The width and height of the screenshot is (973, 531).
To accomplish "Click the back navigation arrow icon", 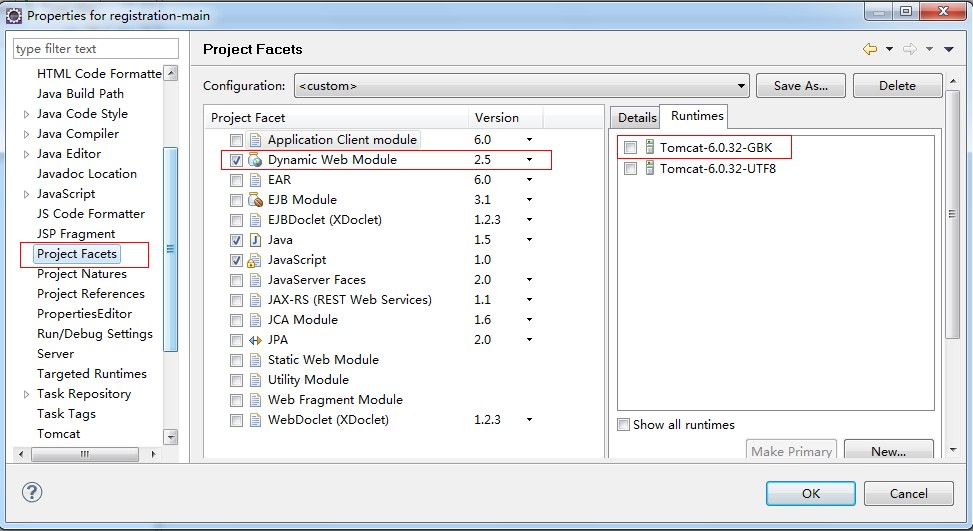I will coord(869,49).
